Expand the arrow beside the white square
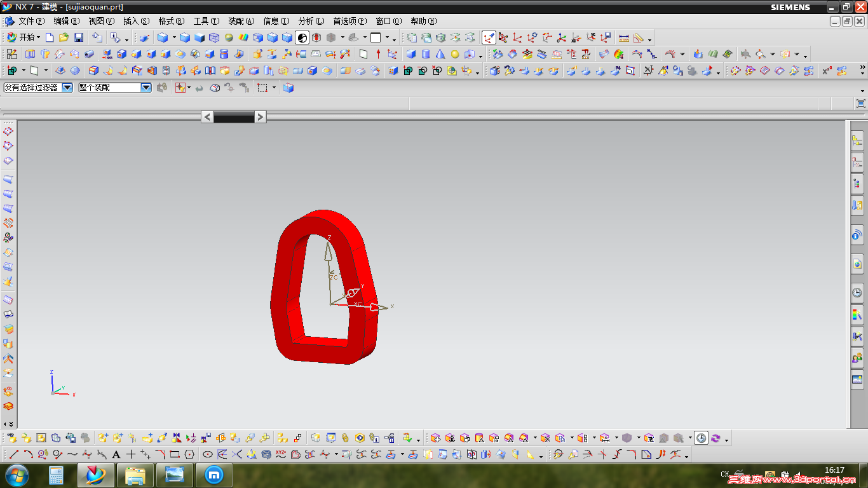Image resolution: width=868 pixels, height=488 pixels. (386, 38)
